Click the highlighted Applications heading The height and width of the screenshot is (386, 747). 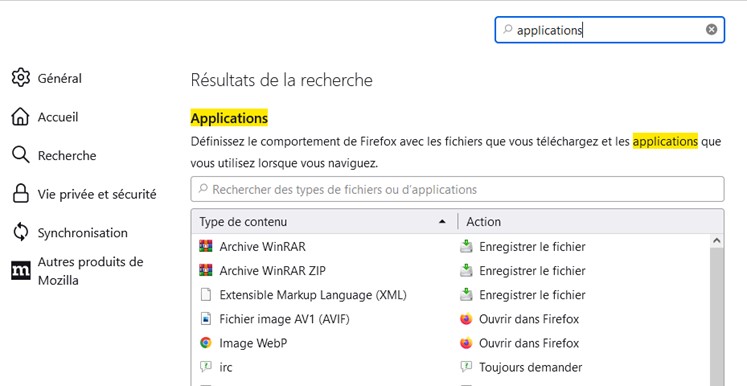(x=229, y=118)
